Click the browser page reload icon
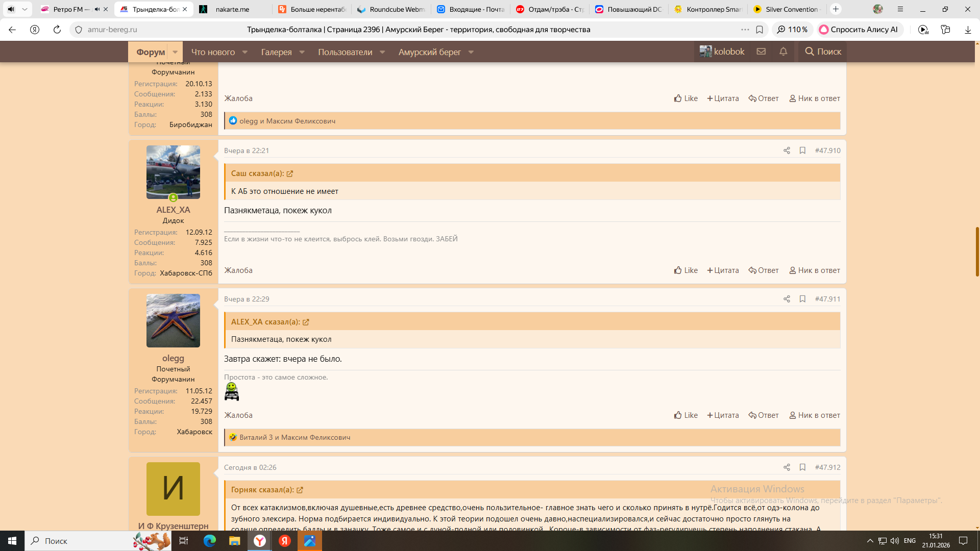 (57, 30)
